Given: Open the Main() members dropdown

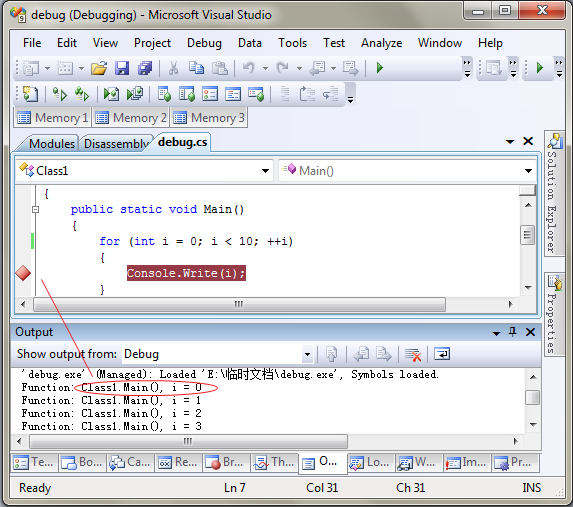Looking at the screenshot, I should coord(528,171).
